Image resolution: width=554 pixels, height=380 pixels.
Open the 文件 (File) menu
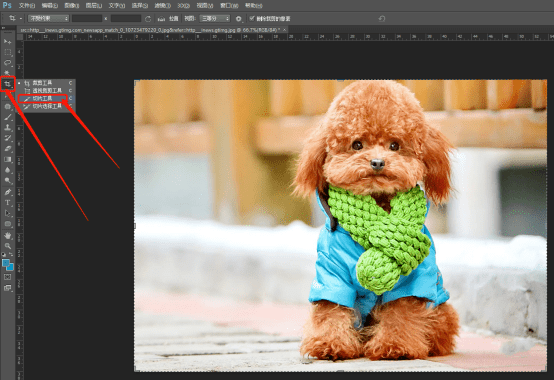pos(27,6)
